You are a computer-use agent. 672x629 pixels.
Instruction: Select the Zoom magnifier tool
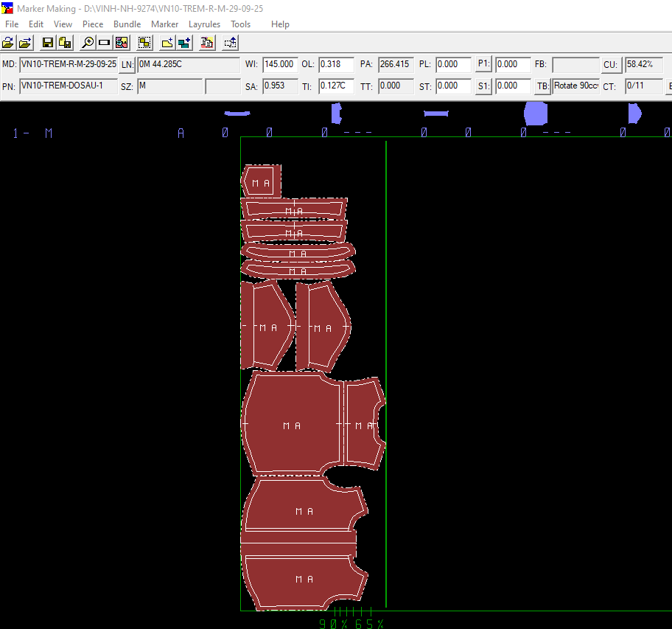click(x=88, y=43)
